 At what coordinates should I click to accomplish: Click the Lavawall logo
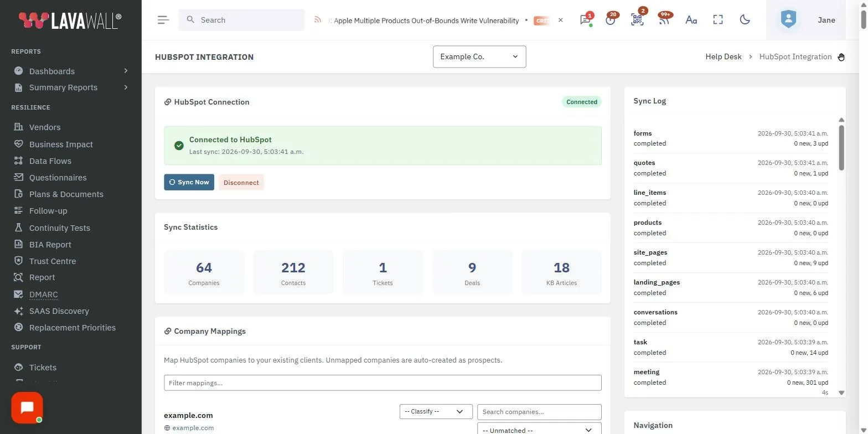tap(70, 20)
